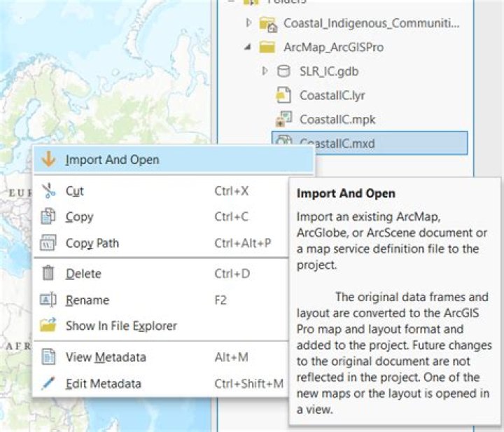Screen dimensions: 504x432
Task: Select CoastalIC.mpk map package
Action: click(336, 119)
